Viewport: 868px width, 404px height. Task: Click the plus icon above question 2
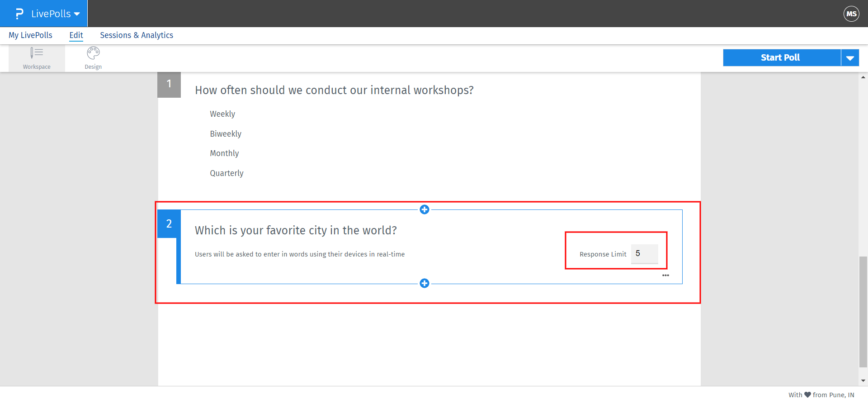(x=424, y=209)
